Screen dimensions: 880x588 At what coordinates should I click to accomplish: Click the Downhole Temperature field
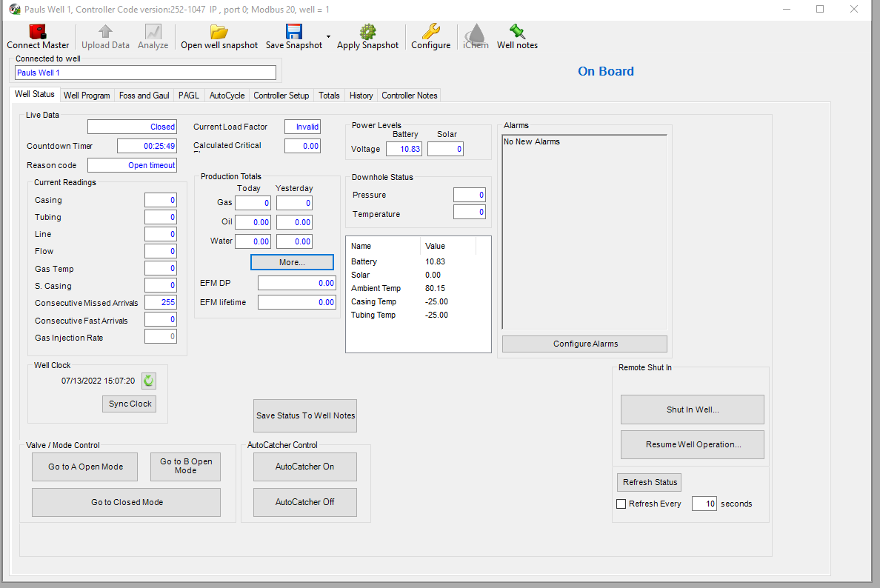tap(469, 212)
